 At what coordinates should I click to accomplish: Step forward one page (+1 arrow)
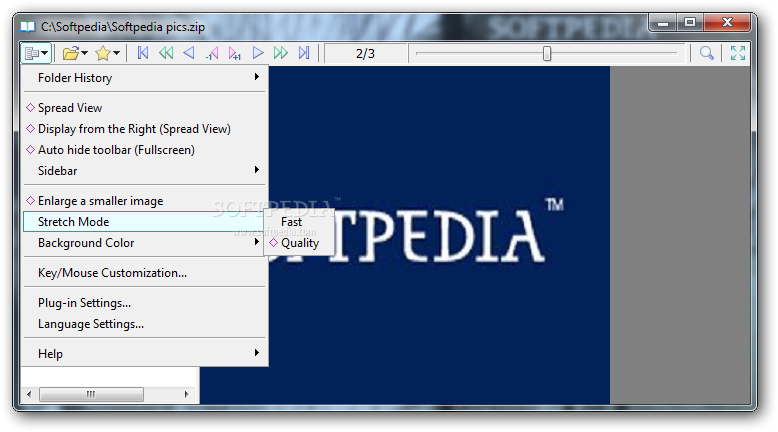(234, 53)
